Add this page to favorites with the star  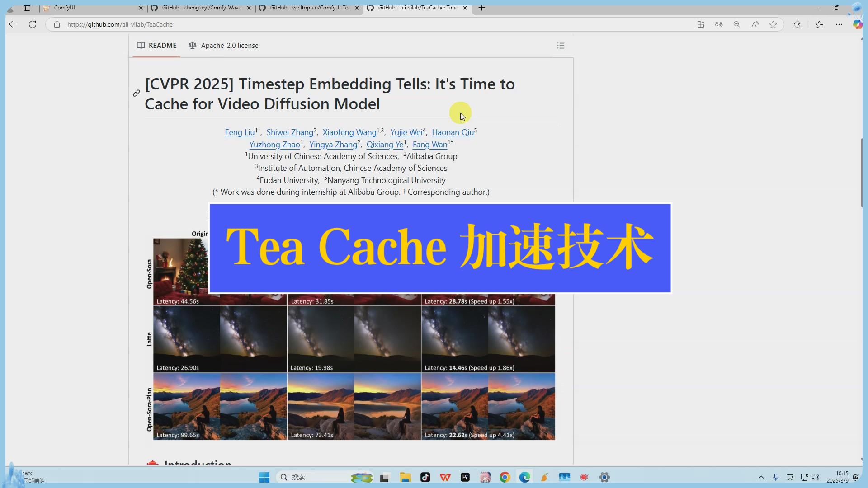pos(773,24)
